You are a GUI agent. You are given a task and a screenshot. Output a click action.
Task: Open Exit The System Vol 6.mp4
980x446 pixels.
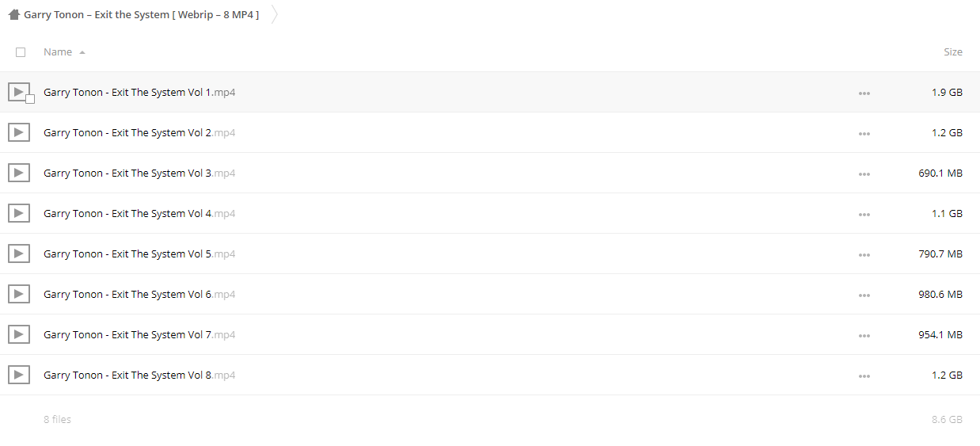(139, 294)
